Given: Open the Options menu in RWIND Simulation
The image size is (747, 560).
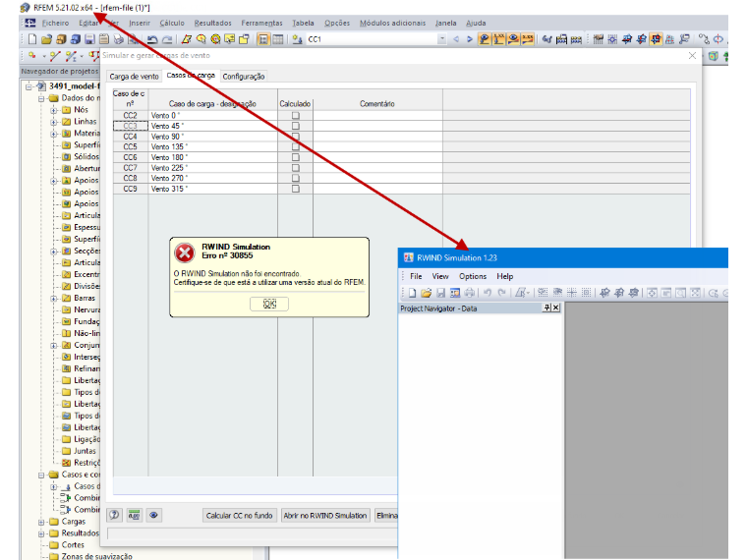Looking at the screenshot, I should click(473, 276).
